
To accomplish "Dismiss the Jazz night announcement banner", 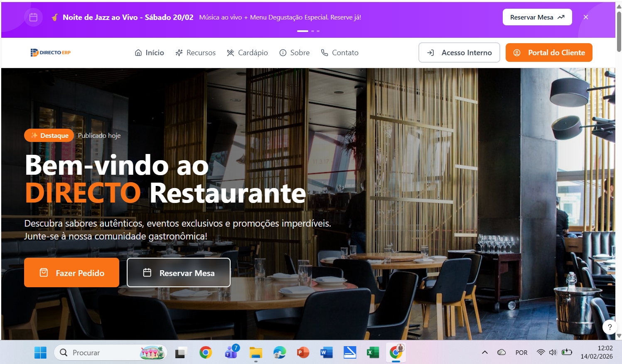I will pos(585,17).
